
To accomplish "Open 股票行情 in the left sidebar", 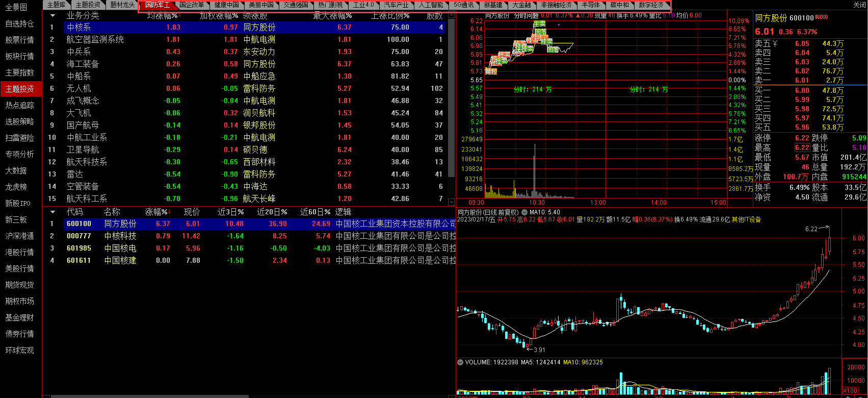I will click(20, 40).
